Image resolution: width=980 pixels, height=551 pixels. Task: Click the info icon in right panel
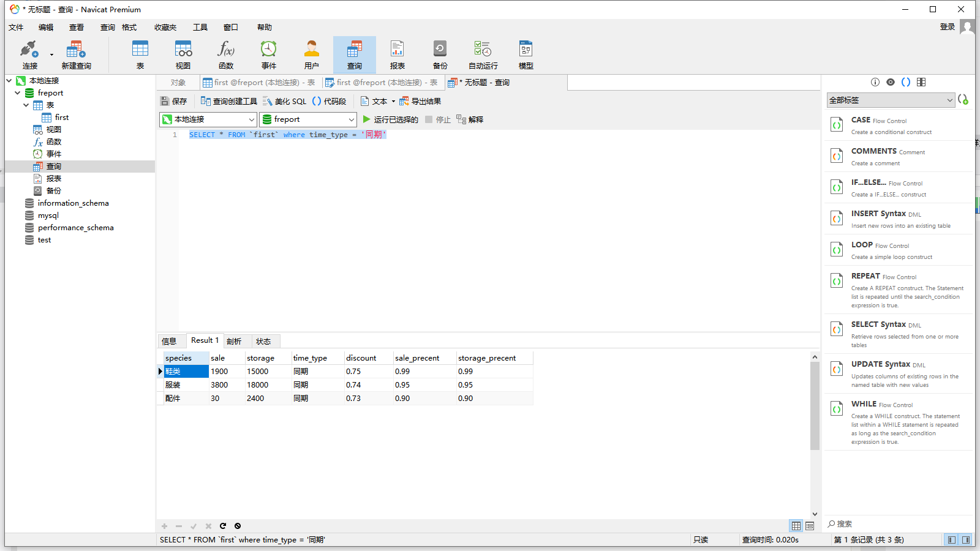pyautogui.click(x=875, y=82)
